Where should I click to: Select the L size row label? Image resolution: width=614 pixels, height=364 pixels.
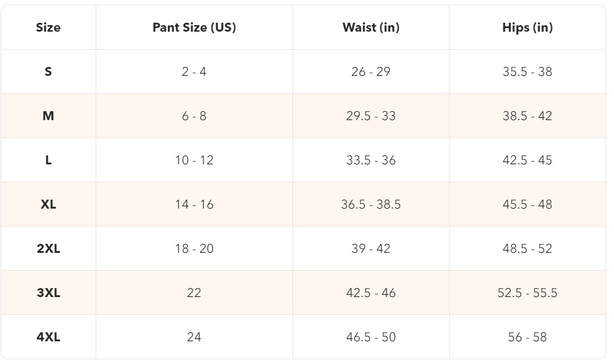point(48,160)
